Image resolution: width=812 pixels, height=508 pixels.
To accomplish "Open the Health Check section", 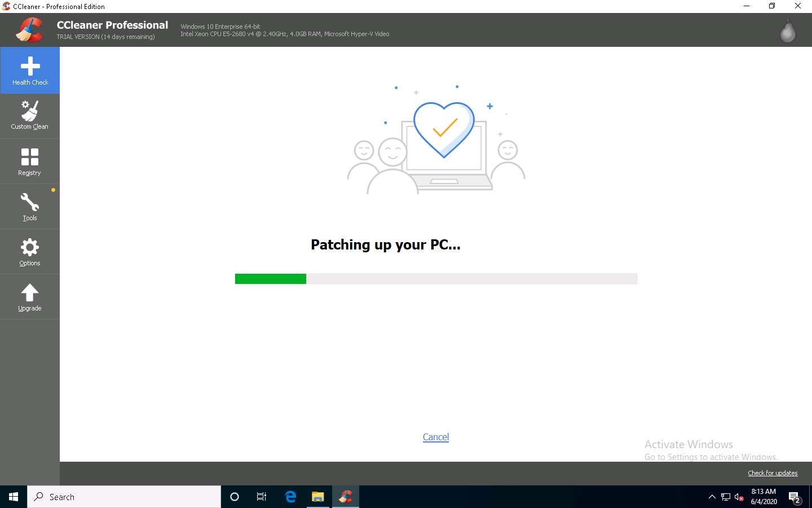I will pos(30,71).
